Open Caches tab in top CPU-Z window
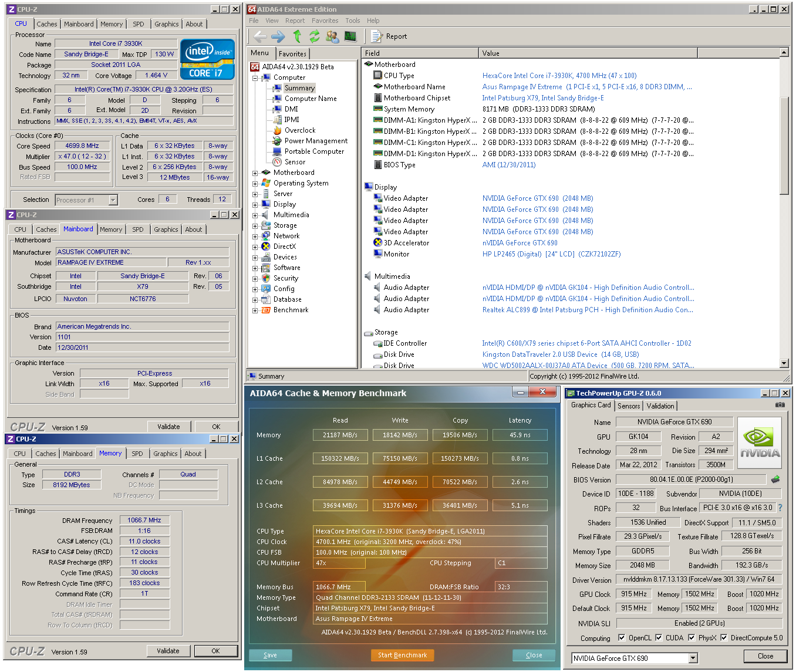This screenshot has height=672, width=796. (x=47, y=24)
